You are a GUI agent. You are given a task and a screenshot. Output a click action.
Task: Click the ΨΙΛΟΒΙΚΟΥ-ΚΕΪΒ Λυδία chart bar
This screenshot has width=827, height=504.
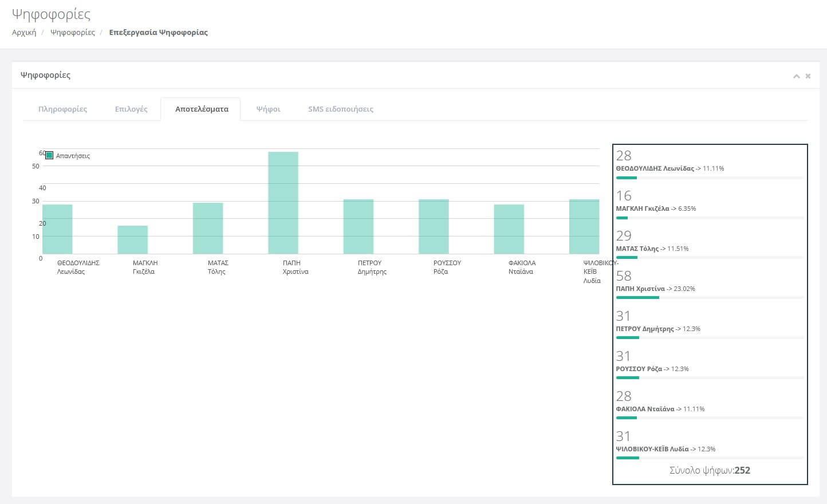point(584,226)
